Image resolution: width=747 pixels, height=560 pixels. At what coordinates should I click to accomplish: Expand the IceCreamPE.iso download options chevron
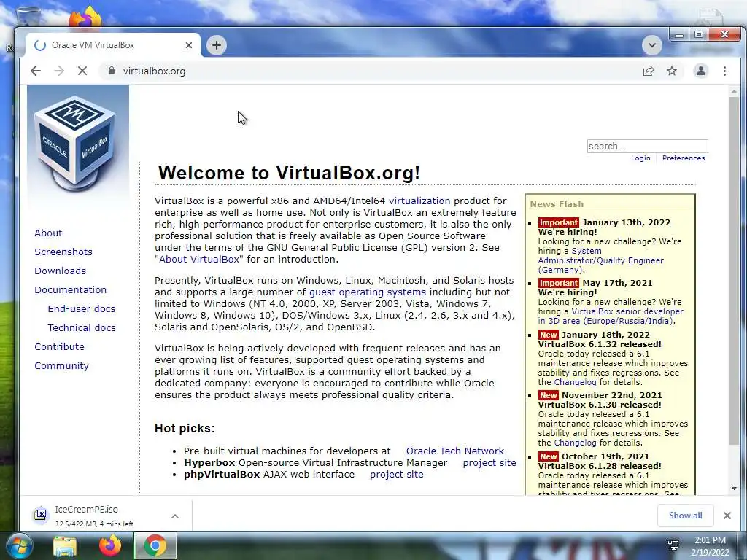tap(175, 516)
